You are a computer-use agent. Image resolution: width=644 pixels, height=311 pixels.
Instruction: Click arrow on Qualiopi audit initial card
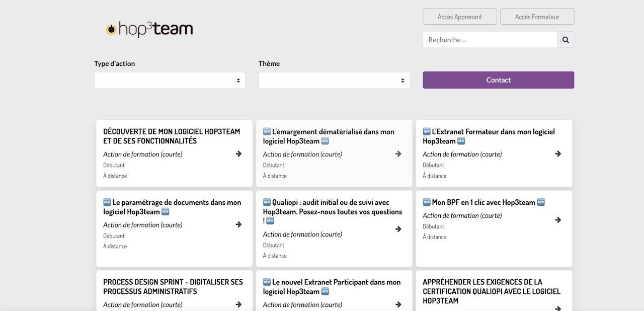pos(398,229)
